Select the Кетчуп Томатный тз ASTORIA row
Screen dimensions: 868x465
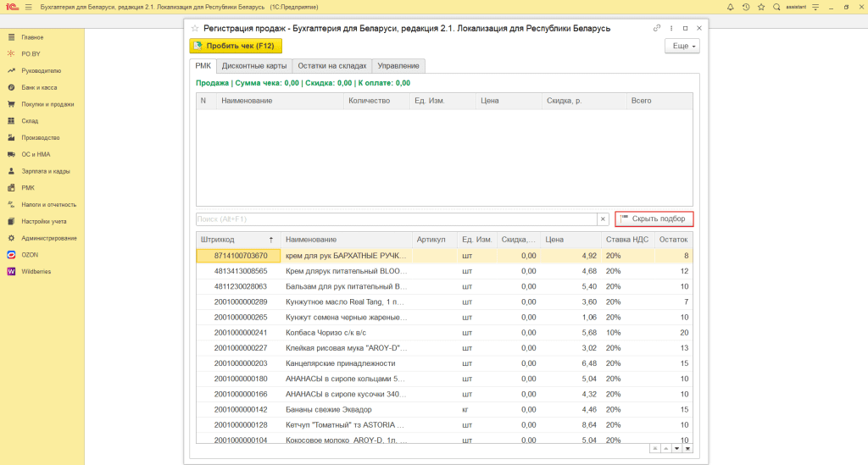point(444,425)
